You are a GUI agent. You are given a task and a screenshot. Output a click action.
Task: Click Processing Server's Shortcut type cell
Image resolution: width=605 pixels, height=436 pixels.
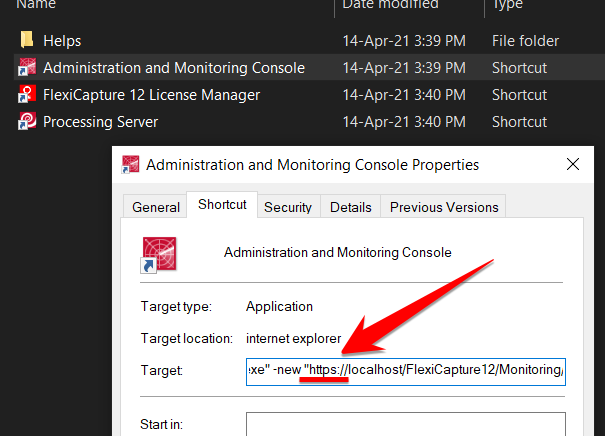(x=519, y=122)
